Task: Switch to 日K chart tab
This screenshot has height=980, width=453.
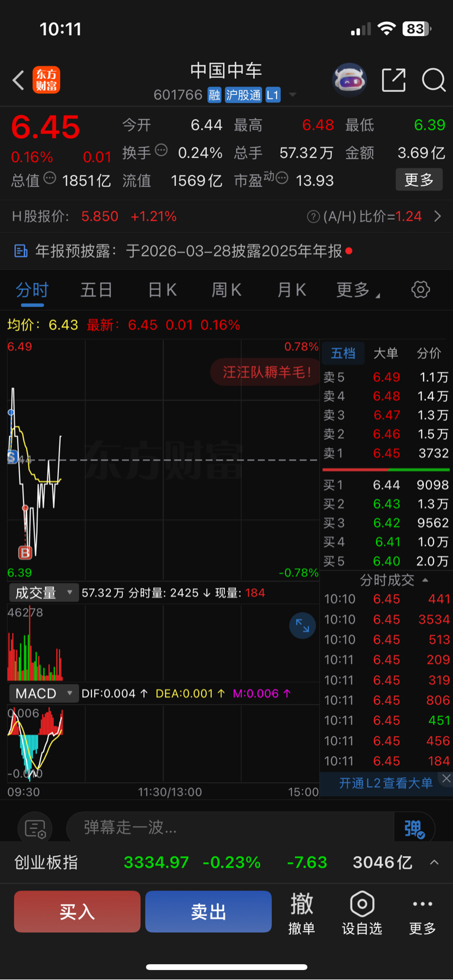Action: [x=162, y=290]
